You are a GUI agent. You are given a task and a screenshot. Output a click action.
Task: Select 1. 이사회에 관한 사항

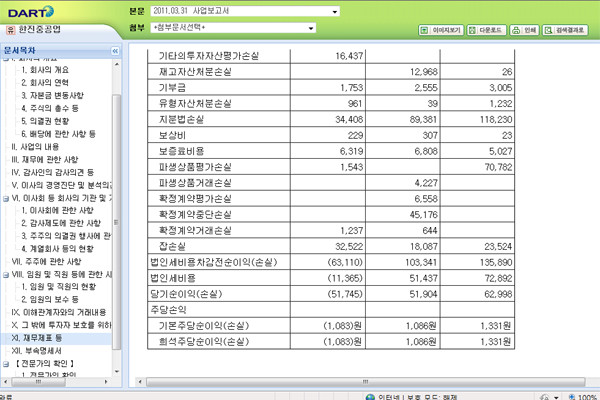pyautogui.click(x=57, y=210)
